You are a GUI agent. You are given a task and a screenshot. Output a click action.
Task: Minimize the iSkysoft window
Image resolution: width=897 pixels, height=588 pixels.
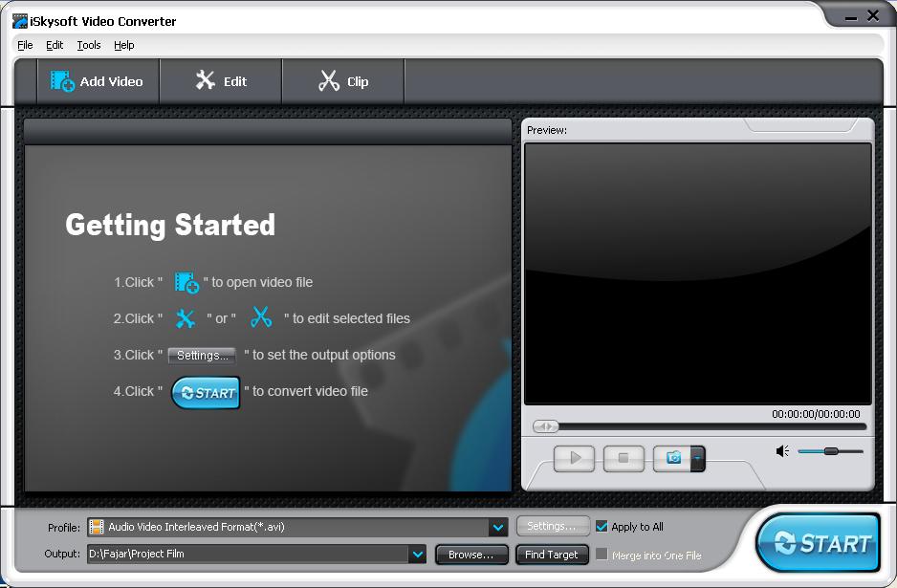851,16
